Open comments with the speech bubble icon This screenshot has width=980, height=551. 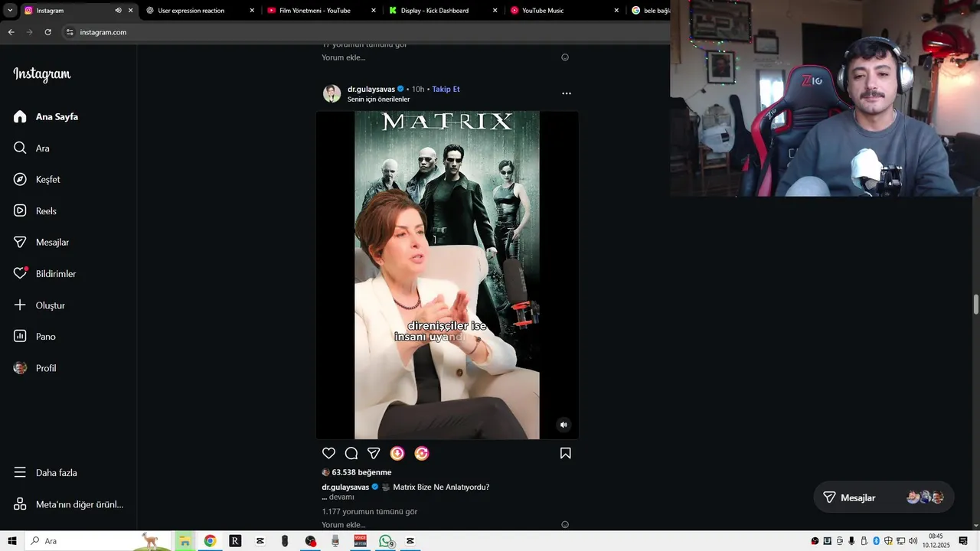click(x=351, y=453)
